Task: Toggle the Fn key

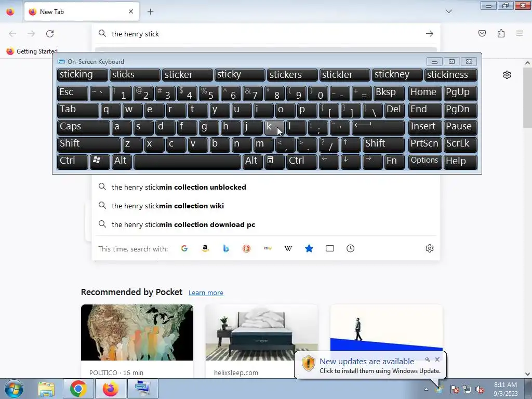Action: click(x=394, y=162)
